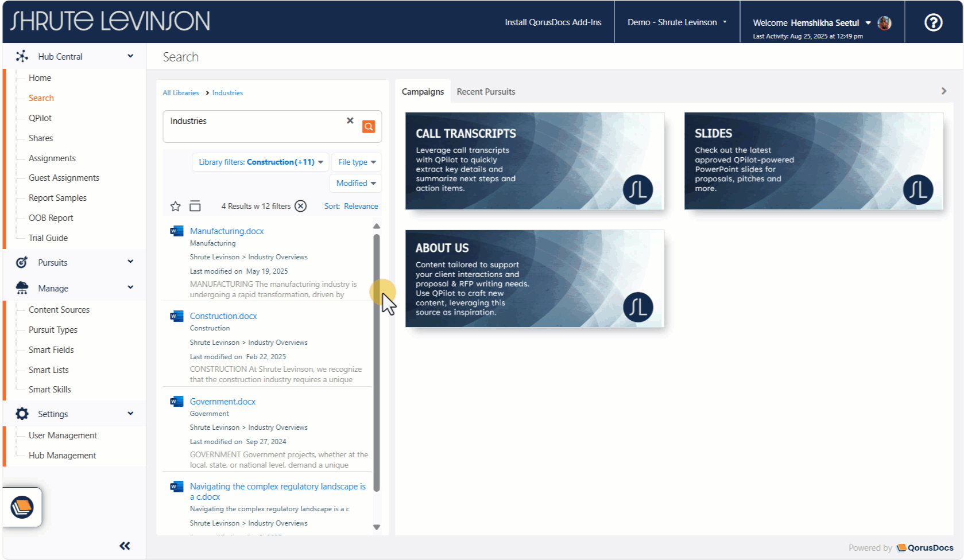Open the Library filters dropdown
964x560 pixels.
click(x=261, y=162)
